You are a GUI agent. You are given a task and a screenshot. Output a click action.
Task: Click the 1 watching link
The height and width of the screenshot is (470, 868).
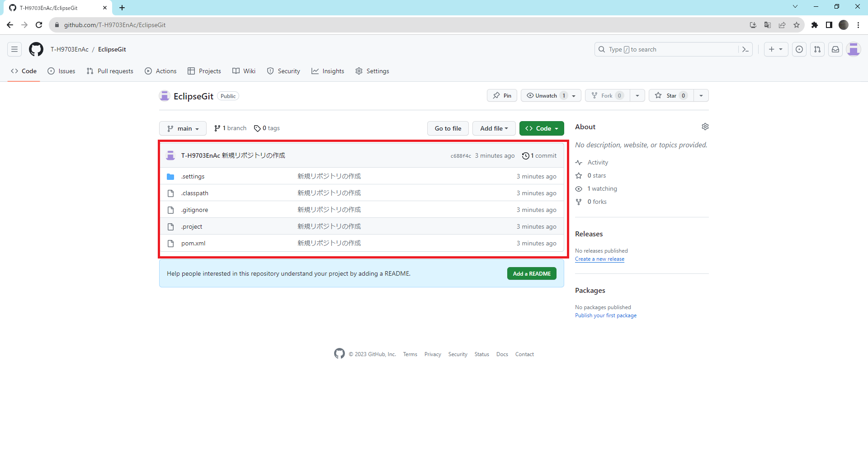(x=596, y=188)
